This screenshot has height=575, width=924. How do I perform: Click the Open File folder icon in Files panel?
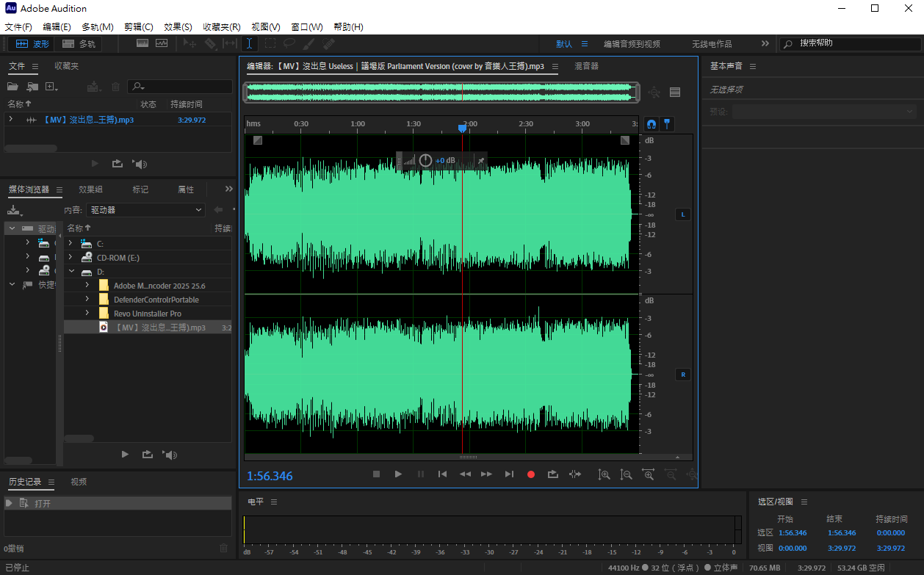[x=12, y=87]
